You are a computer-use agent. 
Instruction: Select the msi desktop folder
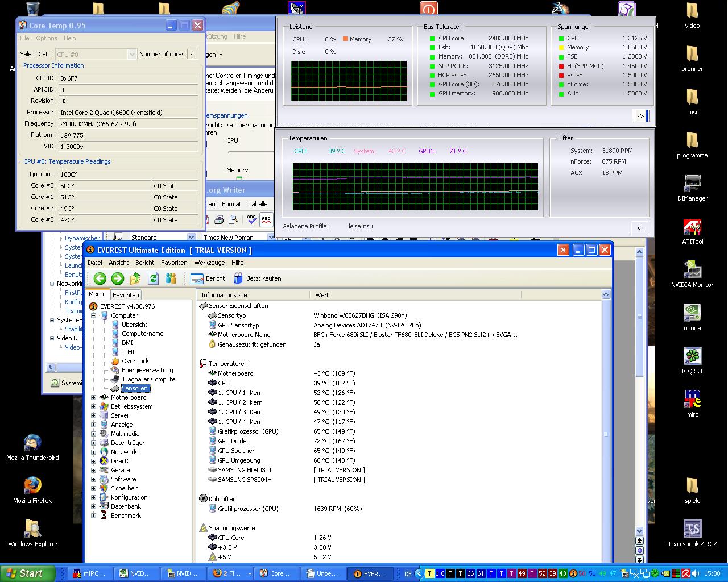[692, 102]
